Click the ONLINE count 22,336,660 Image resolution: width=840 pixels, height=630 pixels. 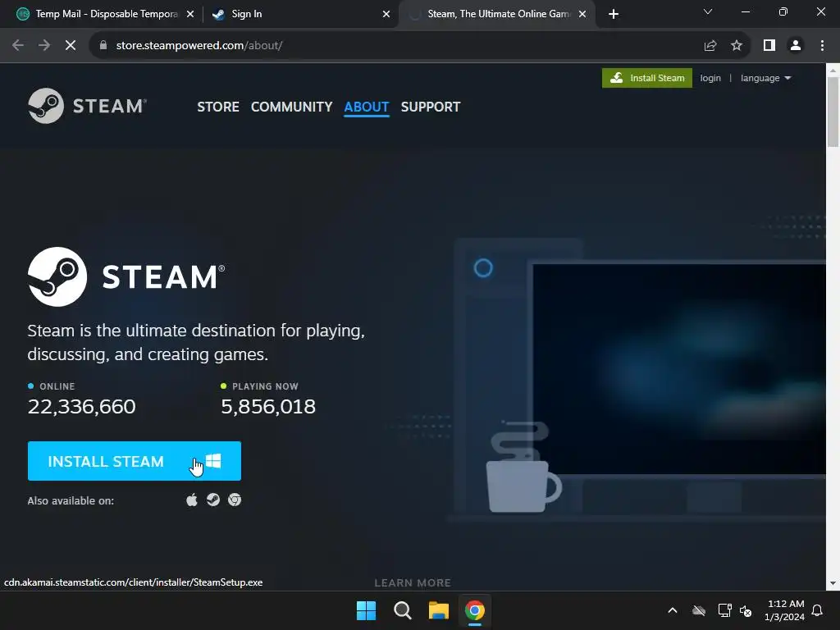81,407
